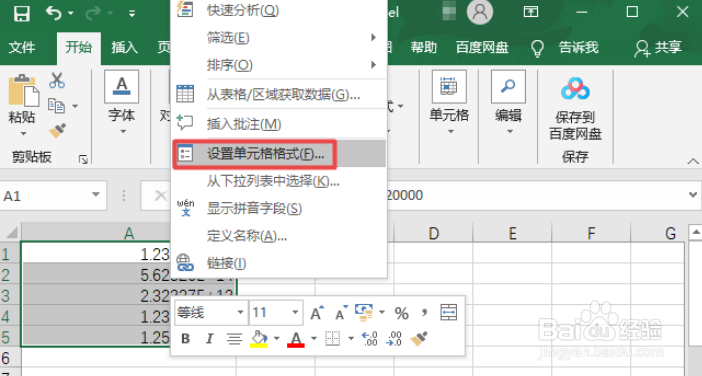Switch to the 插入 ribbon tab
This screenshot has width=702, height=376.
[124, 47]
